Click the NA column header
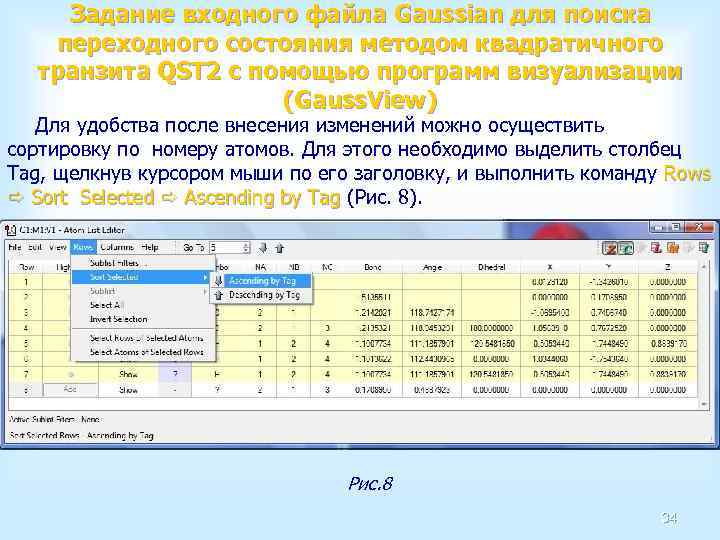The image size is (720, 540). (x=260, y=267)
